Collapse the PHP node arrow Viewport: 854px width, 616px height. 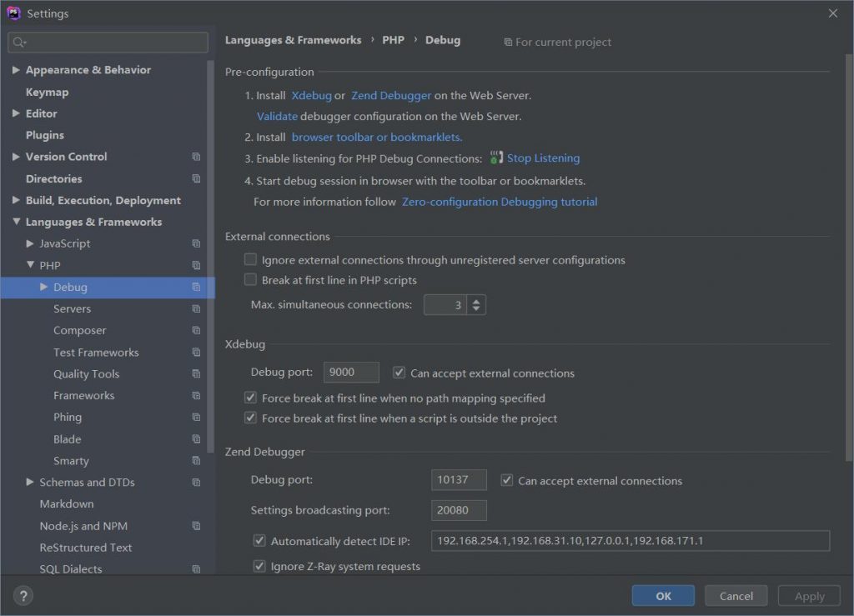[x=30, y=264]
